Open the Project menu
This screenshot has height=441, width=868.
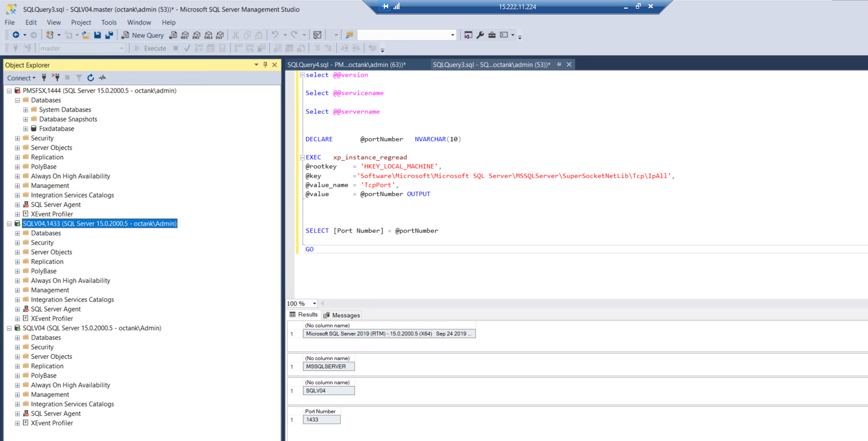81,23
